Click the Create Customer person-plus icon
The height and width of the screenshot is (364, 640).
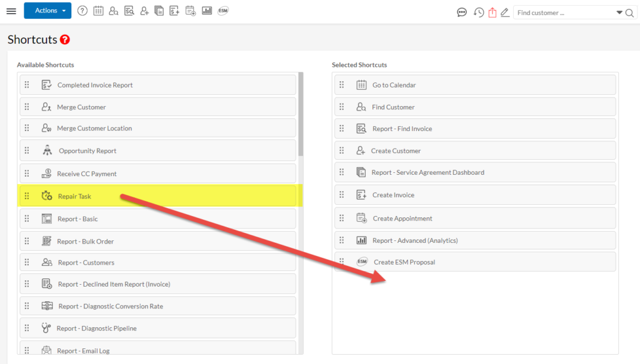pyautogui.click(x=144, y=10)
